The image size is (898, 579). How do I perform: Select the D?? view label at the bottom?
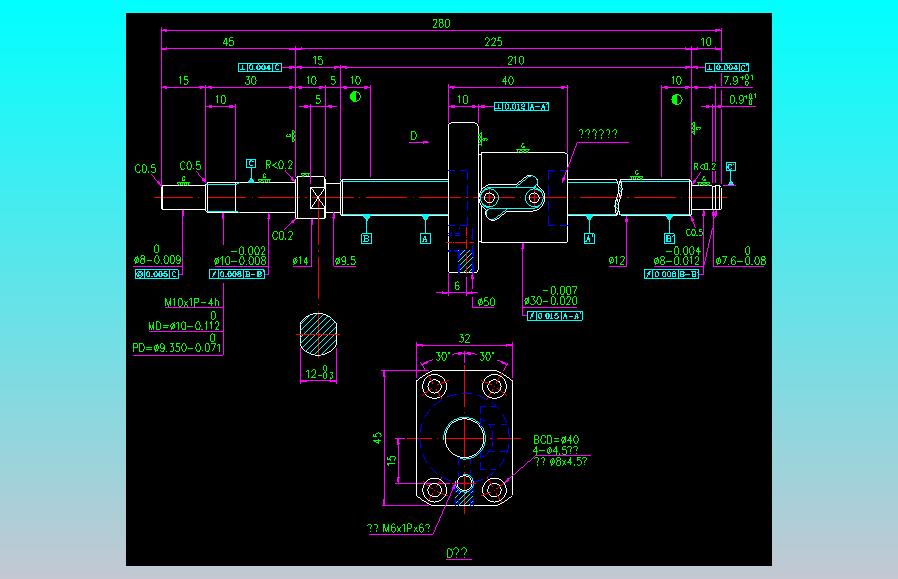(x=457, y=553)
